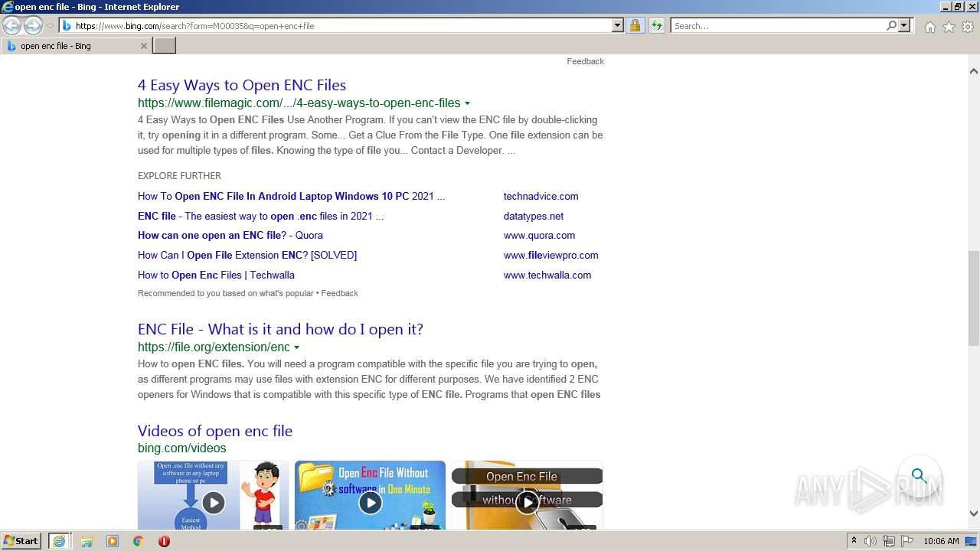
Task: Open Google Chrome taskbar icon
Action: pyautogui.click(x=138, y=541)
